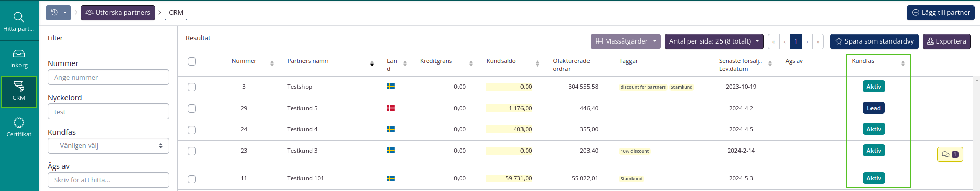The width and height of the screenshot is (980, 191).
Task: Toggle select-all checkbox in table header
Action: click(x=192, y=61)
